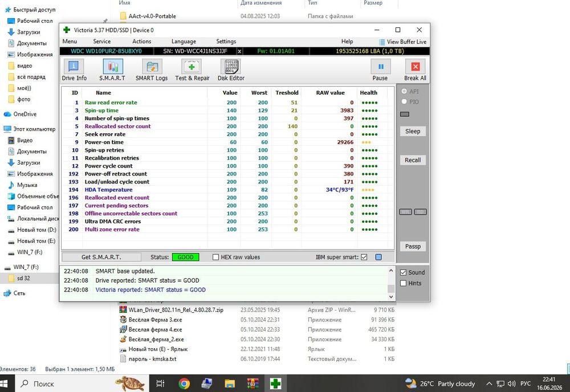
Task: Open the Settings menu
Action: click(x=226, y=42)
